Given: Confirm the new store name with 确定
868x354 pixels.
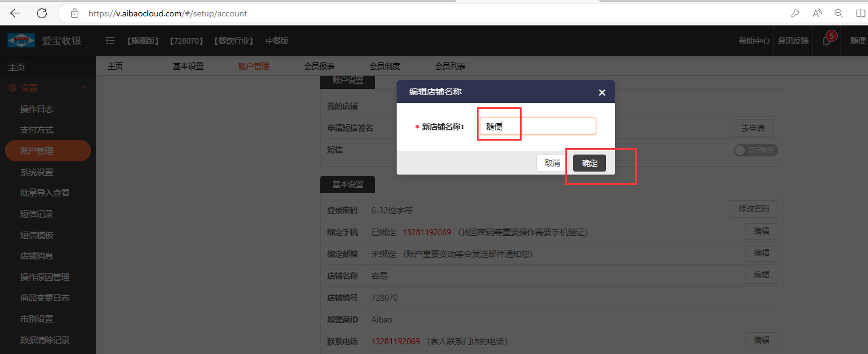Looking at the screenshot, I should pyautogui.click(x=589, y=163).
